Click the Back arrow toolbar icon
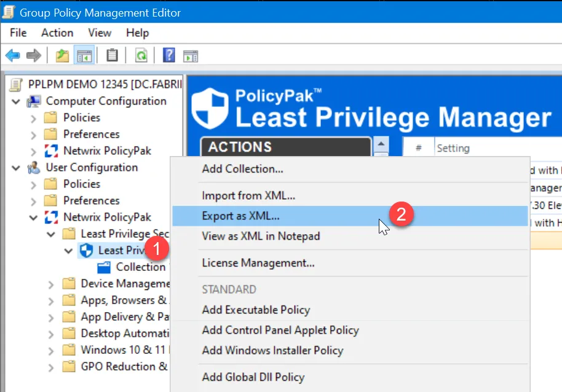 12,56
